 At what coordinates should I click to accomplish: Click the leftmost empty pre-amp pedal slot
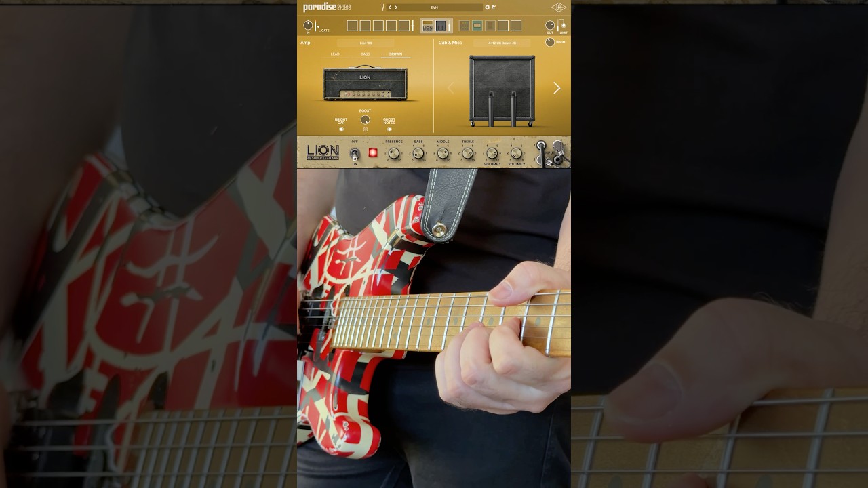coord(352,26)
